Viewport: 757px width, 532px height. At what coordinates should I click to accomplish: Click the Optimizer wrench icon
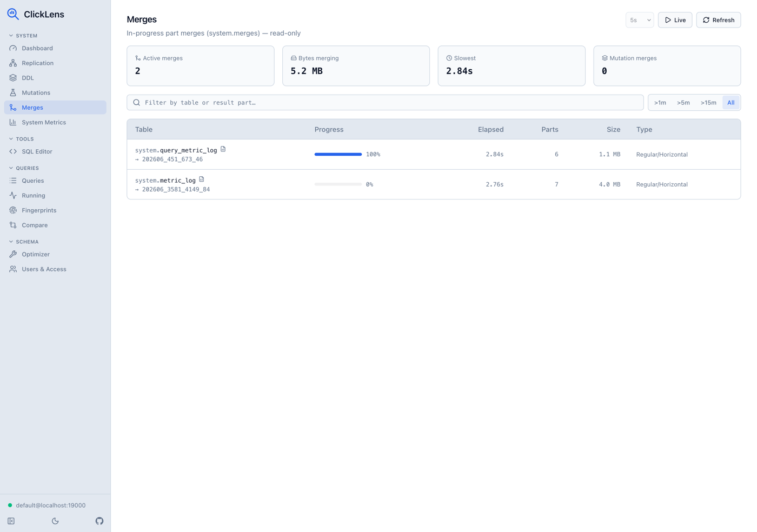point(13,254)
